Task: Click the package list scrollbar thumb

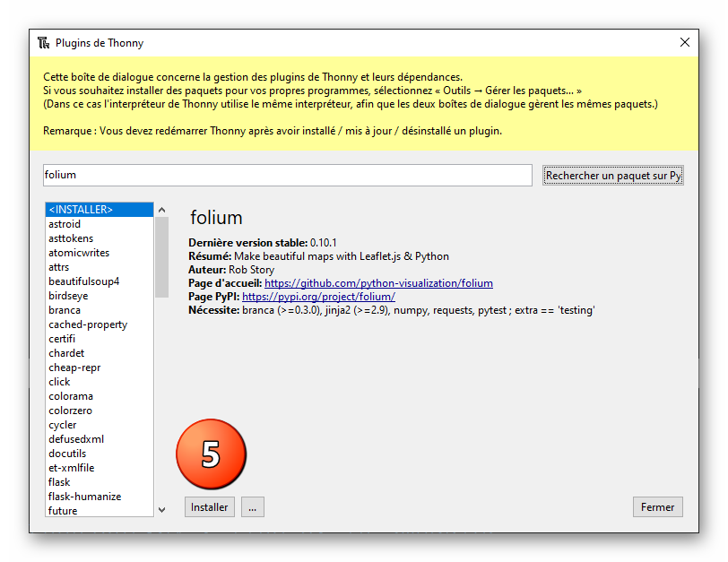Action: (x=161, y=257)
